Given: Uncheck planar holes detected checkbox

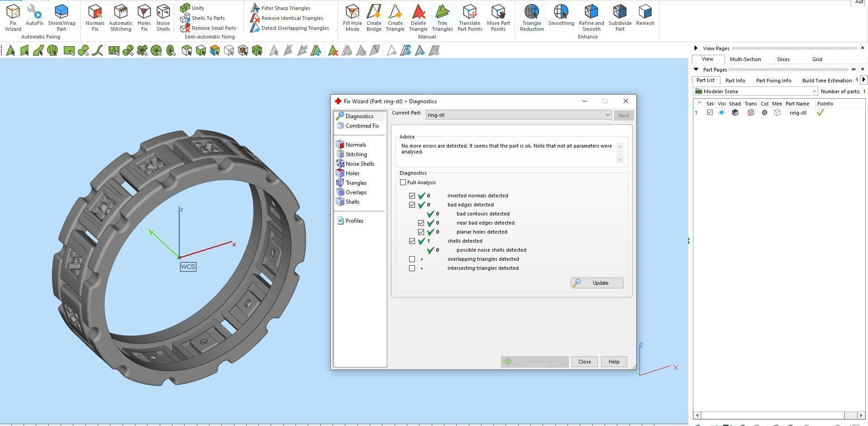Looking at the screenshot, I should coord(421,232).
